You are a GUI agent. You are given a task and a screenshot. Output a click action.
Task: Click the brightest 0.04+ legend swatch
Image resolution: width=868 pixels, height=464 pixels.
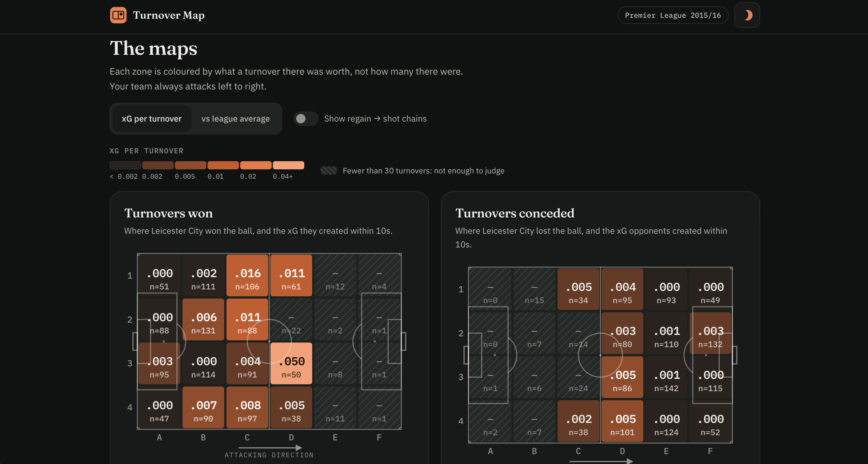[x=289, y=165]
